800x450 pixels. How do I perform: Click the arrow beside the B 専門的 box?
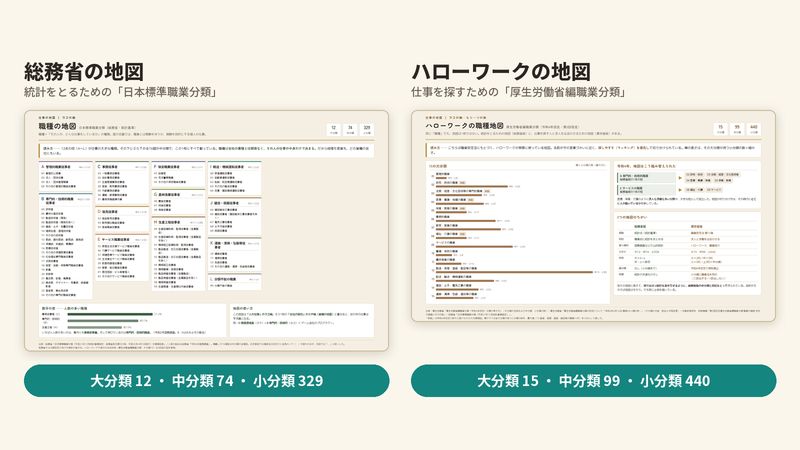coord(680,178)
